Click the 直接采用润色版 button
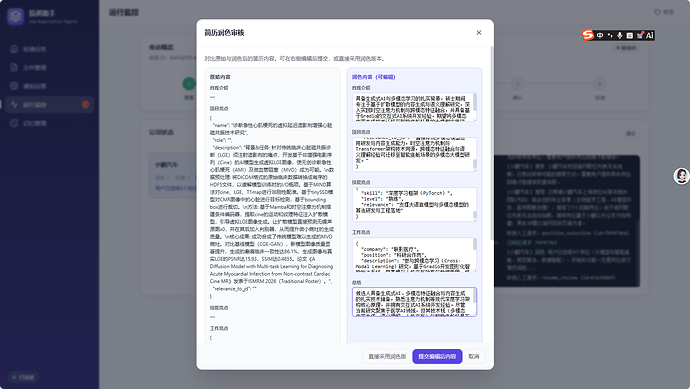Image resolution: width=690 pixels, height=389 pixels. coord(387,356)
